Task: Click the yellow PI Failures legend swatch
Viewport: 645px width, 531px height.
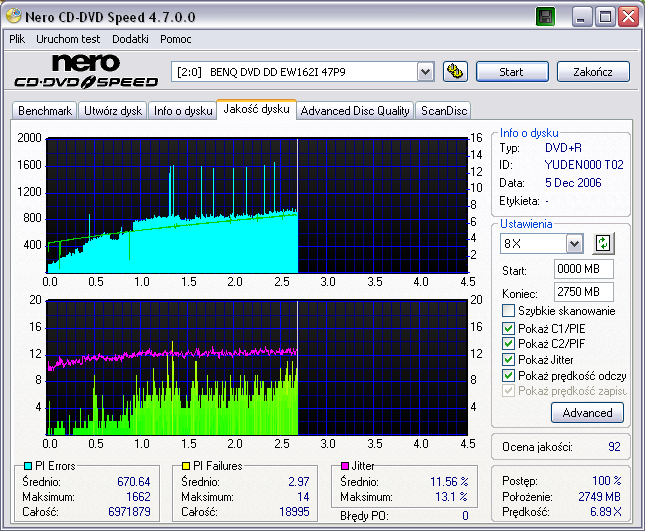Action: pyautogui.click(x=186, y=466)
